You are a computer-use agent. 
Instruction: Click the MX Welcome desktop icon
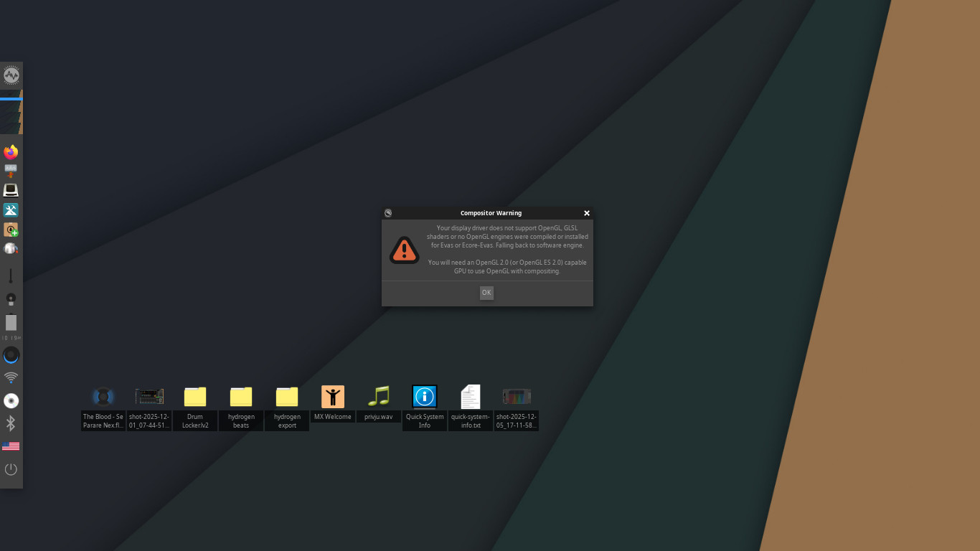point(333,397)
